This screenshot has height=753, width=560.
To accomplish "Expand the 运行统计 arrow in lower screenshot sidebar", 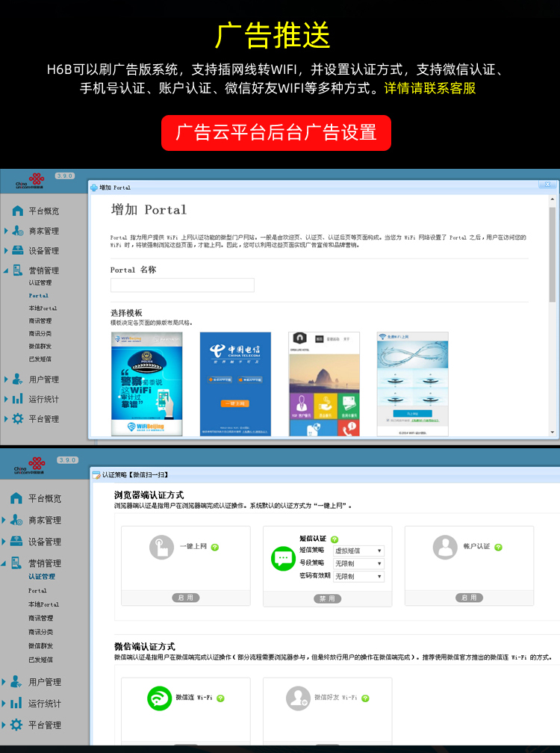I will [4, 703].
